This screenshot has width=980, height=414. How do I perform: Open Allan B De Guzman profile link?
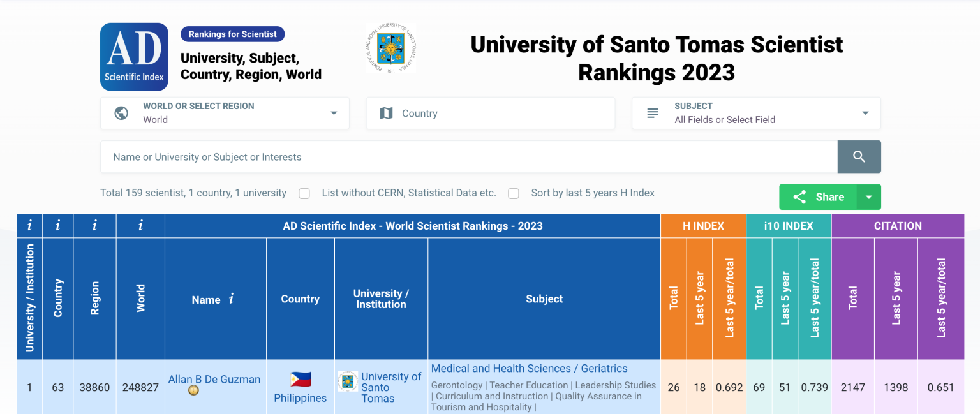214,379
